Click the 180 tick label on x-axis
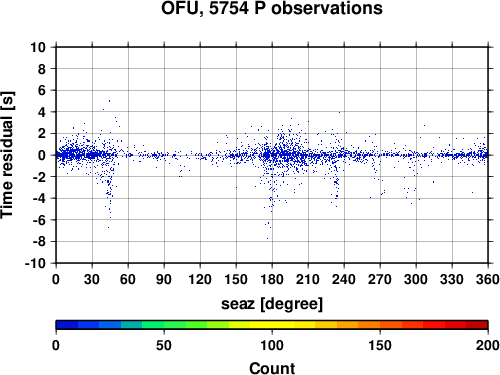This screenshot has height=375, width=500. tap(272, 279)
